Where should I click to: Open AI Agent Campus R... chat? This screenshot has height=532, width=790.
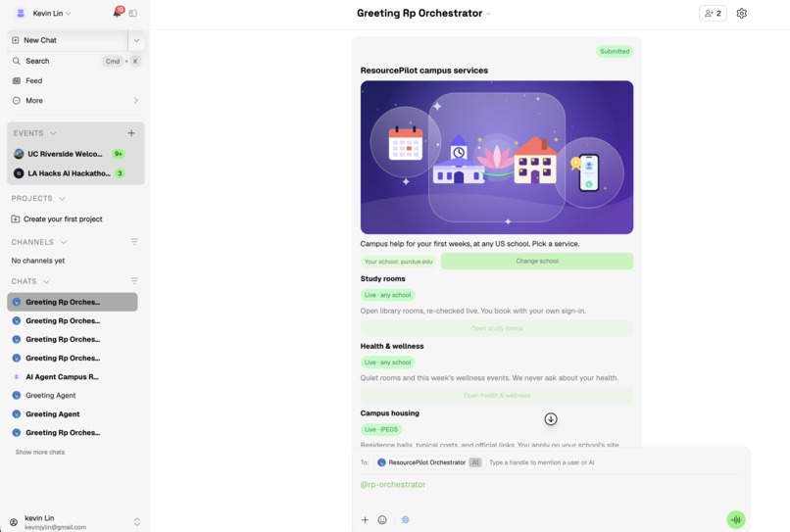73,376
